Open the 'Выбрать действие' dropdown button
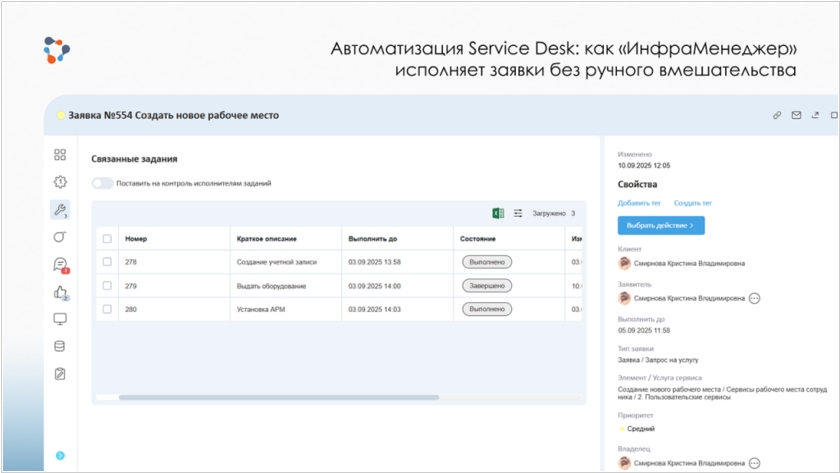The width and height of the screenshot is (840, 473). click(x=661, y=226)
